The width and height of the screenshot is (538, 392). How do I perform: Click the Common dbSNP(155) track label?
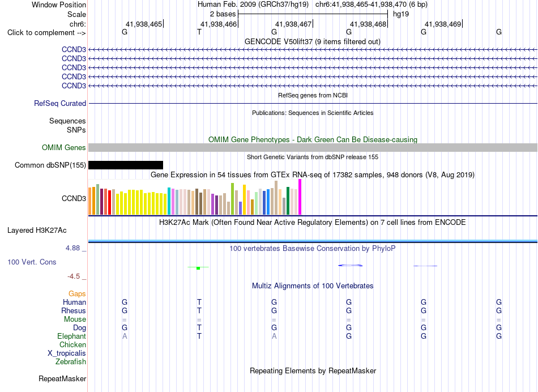pyautogui.click(x=50, y=165)
